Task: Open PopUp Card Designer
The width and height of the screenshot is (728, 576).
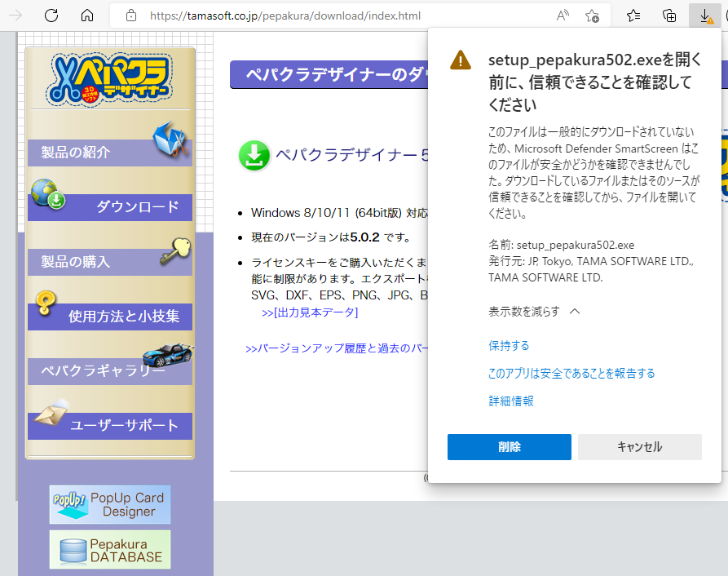Action: pyautogui.click(x=109, y=504)
